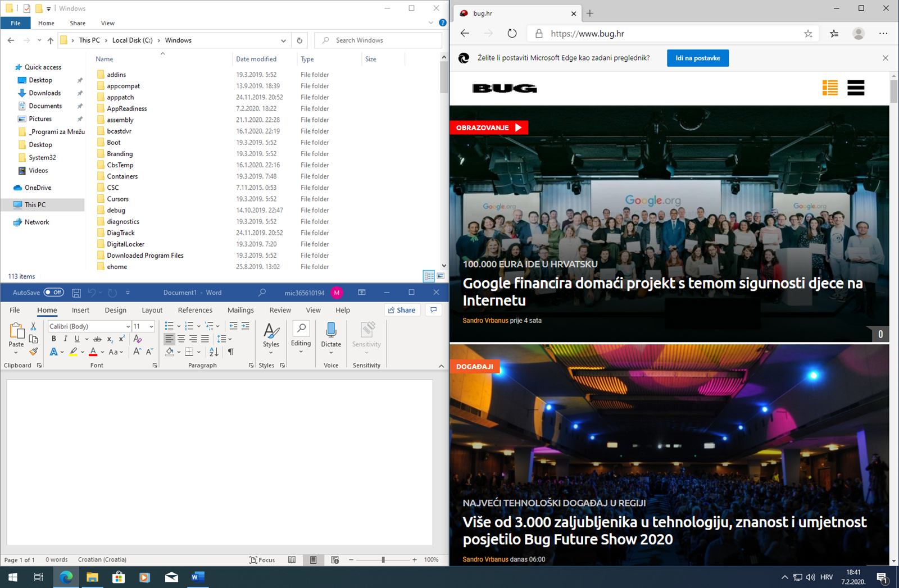Click Idi na postavke button in Edge
899x588 pixels.
(698, 58)
